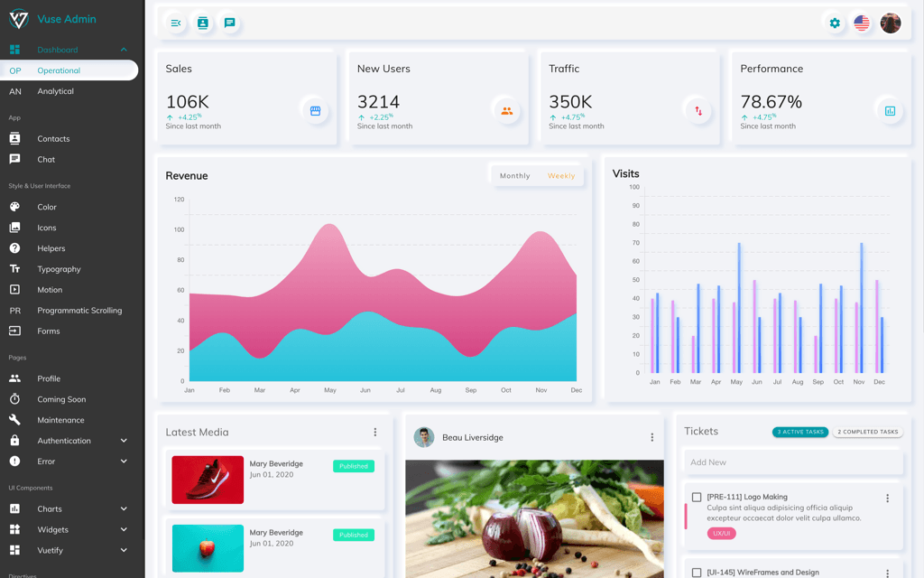Check the PRE-111 Logo Making checkbox
This screenshot has height=578, width=924.
point(697,498)
